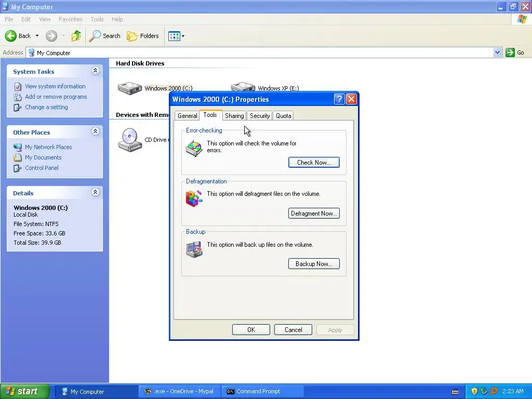The height and width of the screenshot is (399, 532).
Task: Switch to Command Prompt taskbar button
Action: point(262,391)
